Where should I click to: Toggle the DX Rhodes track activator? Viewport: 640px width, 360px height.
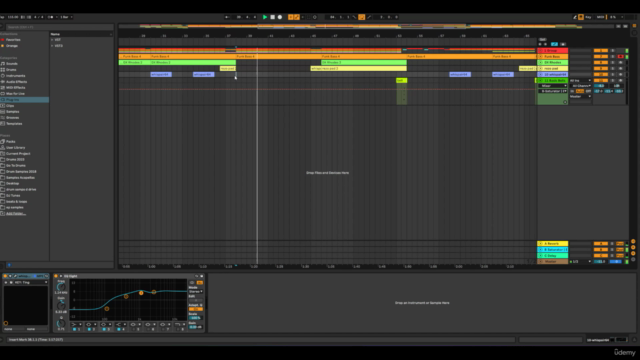[x=601, y=62]
